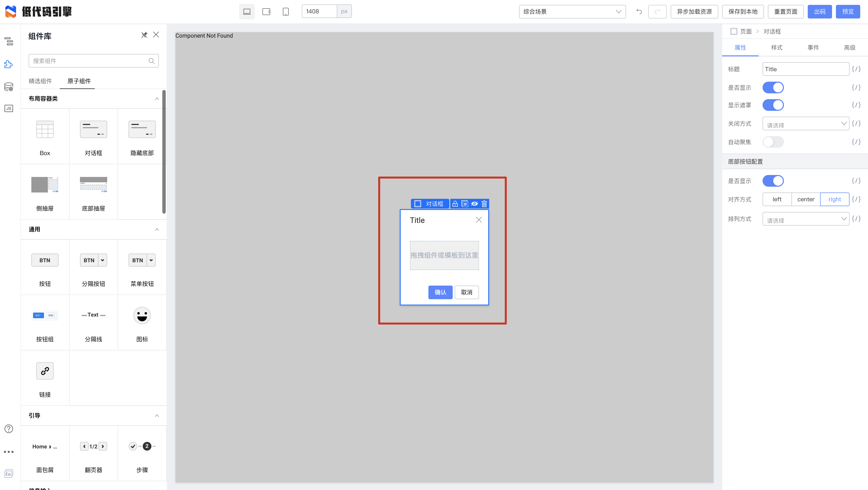Open the 高级 tab
The height and width of the screenshot is (490, 868).
[850, 47]
